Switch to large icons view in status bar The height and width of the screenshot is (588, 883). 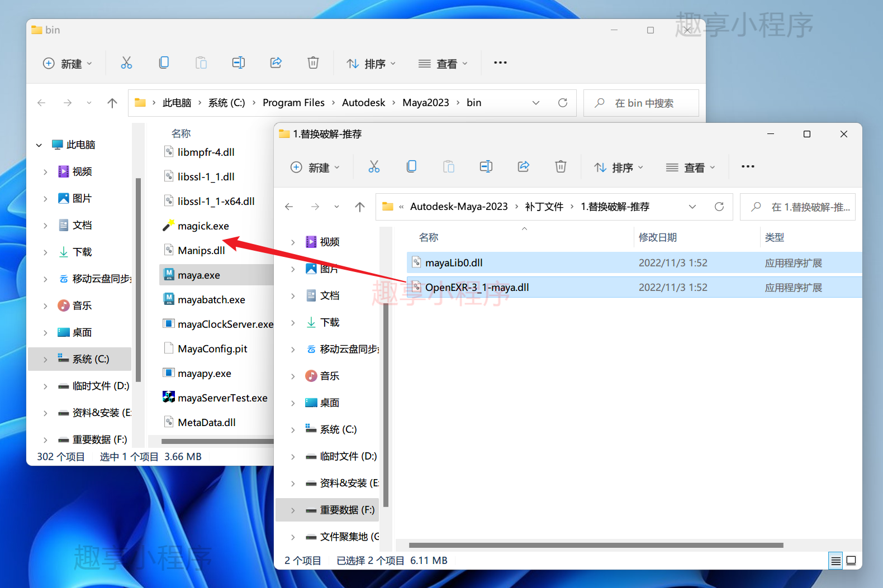point(851,561)
